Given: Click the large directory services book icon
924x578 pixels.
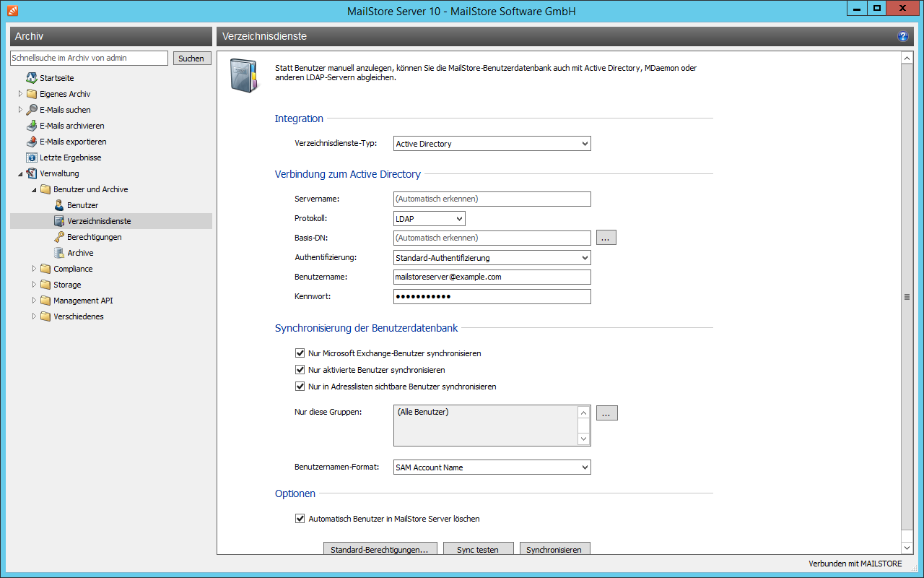Looking at the screenshot, I should pos(243,75).
